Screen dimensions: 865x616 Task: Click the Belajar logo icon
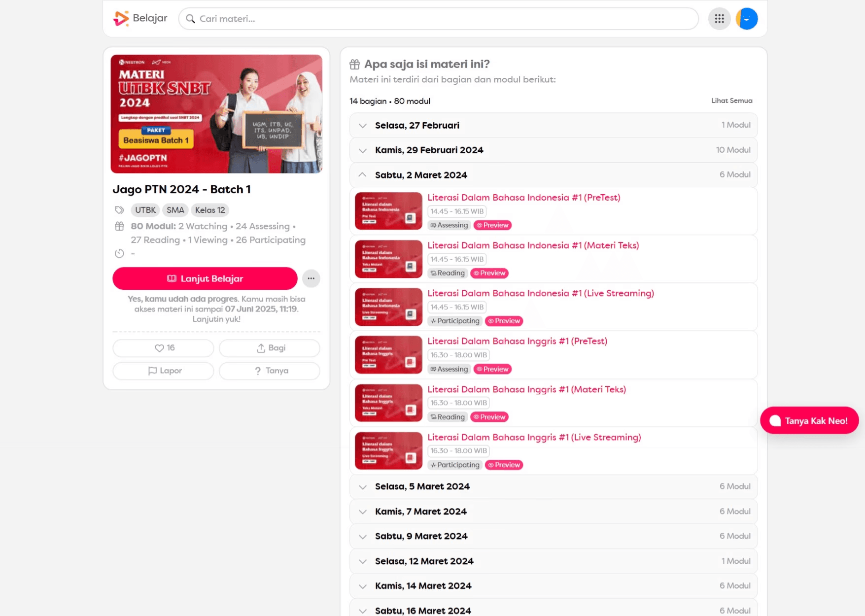pos(121,18)
